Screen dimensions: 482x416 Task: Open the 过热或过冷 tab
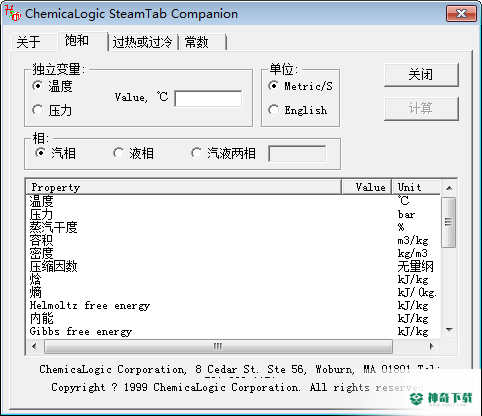(142, 42)
